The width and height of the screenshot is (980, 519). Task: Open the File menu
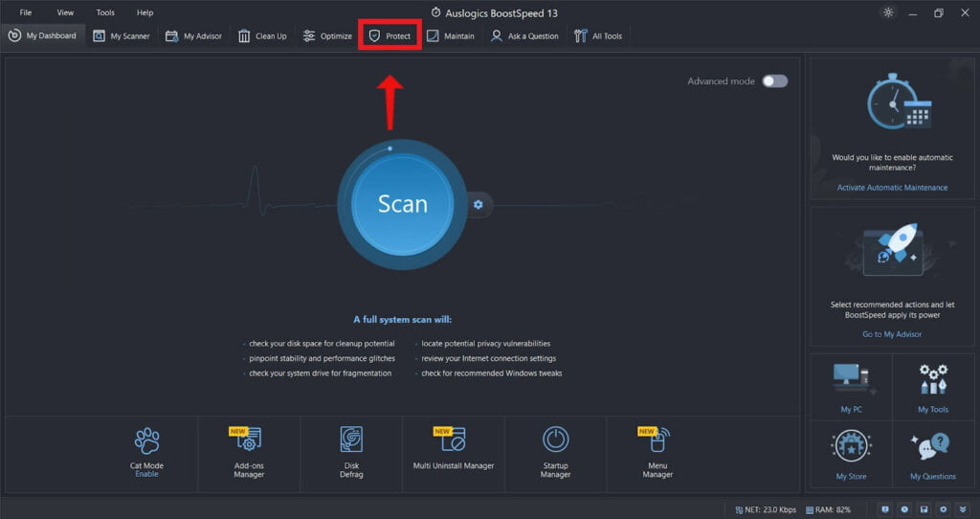pyautogui.click(x=26, y=12)
